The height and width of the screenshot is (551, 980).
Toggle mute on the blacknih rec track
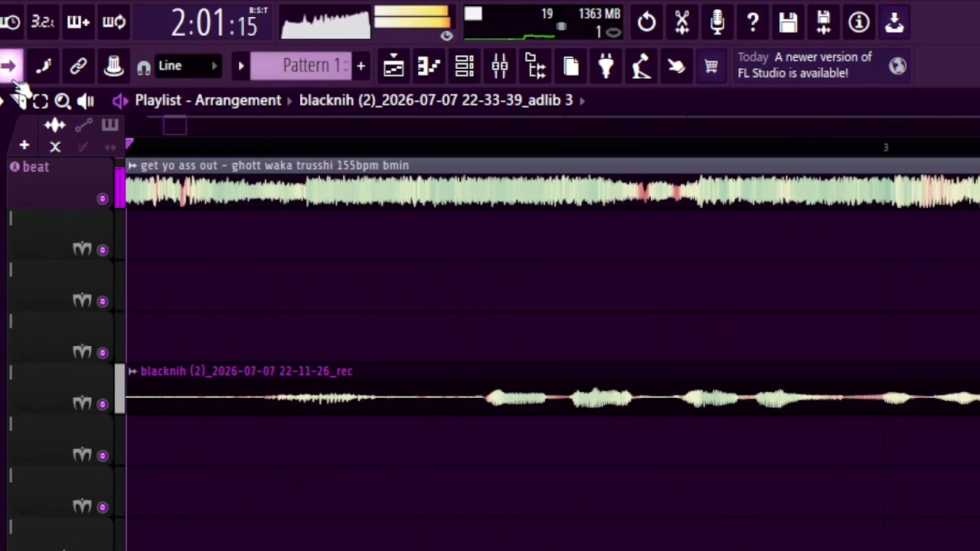[x=103, y=404]
